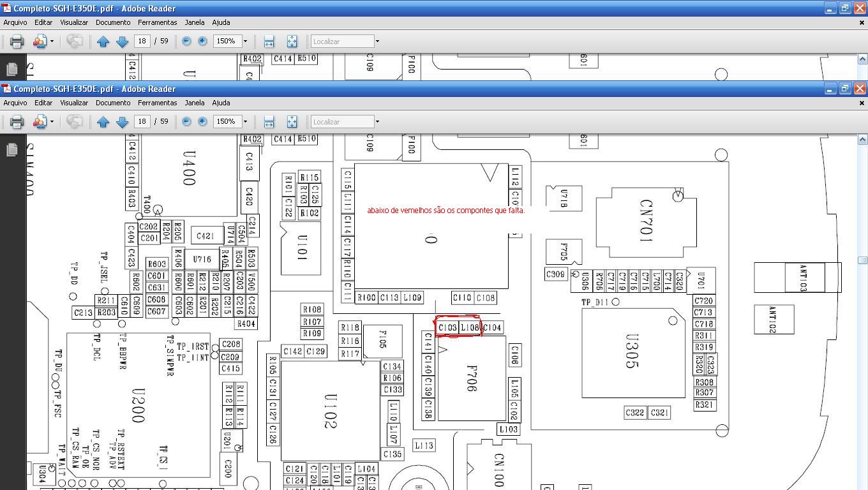The width and height of the screenshot is (868, 490).
Task: Open the Editar menu in the front window
Action: (x=43, y=103)
